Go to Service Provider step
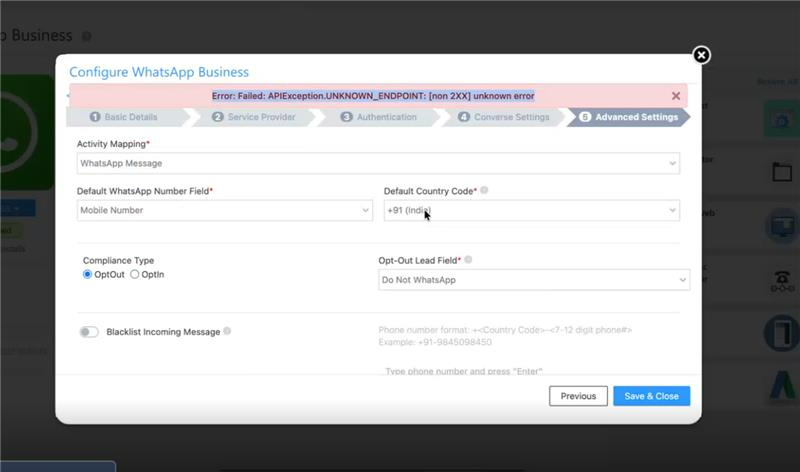Image resolution: width=800 pixels, height=472 pixels. pyautogui.click(x=254, y=117)
